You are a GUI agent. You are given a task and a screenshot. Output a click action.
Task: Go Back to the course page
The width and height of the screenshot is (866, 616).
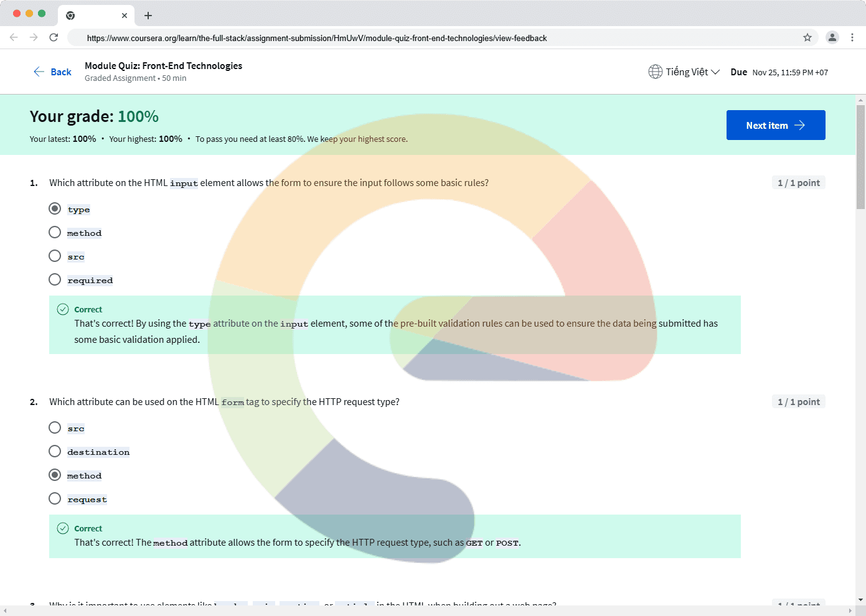click(x=53, y=72)
